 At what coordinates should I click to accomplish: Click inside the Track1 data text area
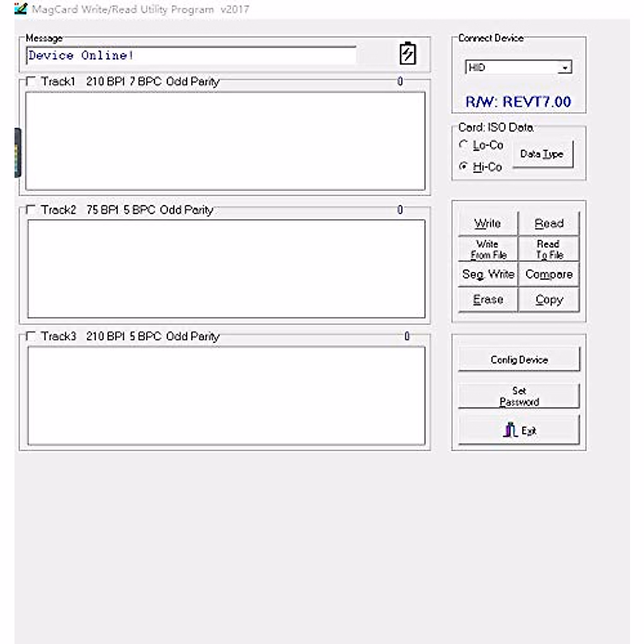pos(225,141)
